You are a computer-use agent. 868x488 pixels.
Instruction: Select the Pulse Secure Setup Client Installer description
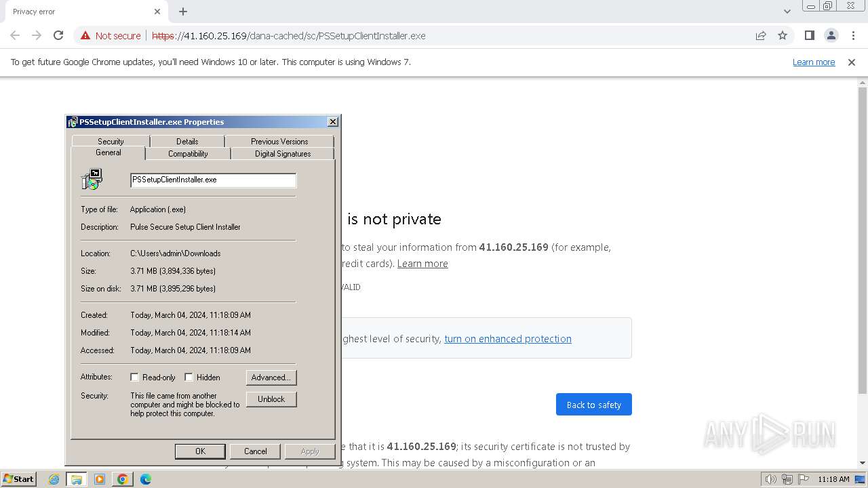point(185,227)
